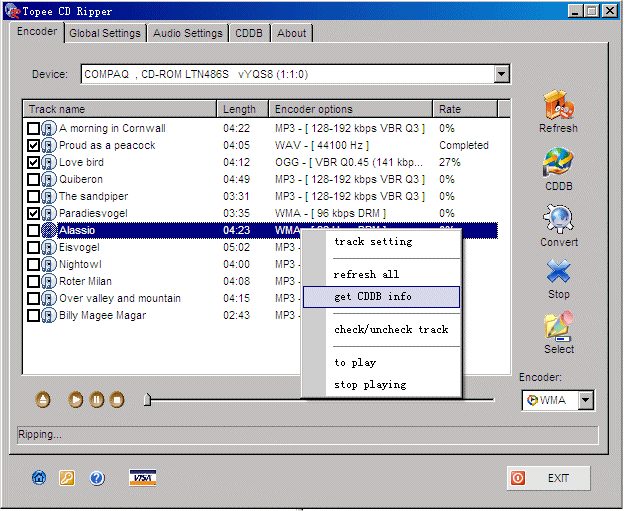Open the Device dropdown arrow
The image size is (625, 511).
[501, 74]
